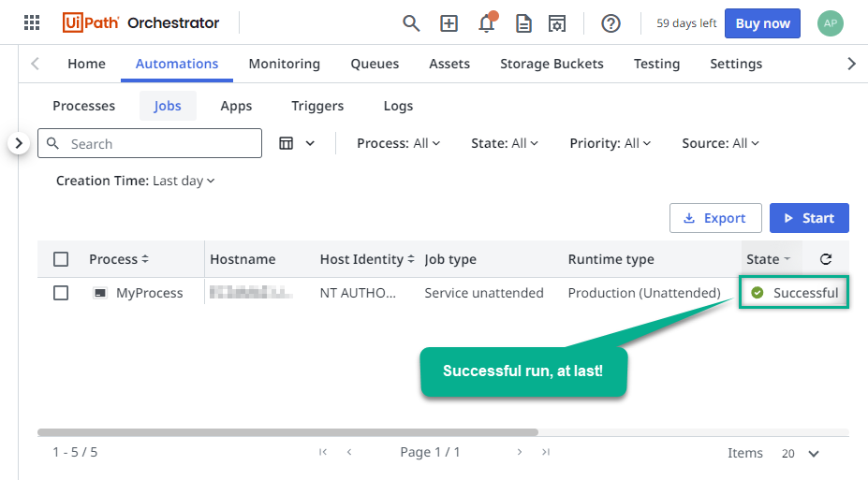Open the columns dropdown arrow

point(310,143)
